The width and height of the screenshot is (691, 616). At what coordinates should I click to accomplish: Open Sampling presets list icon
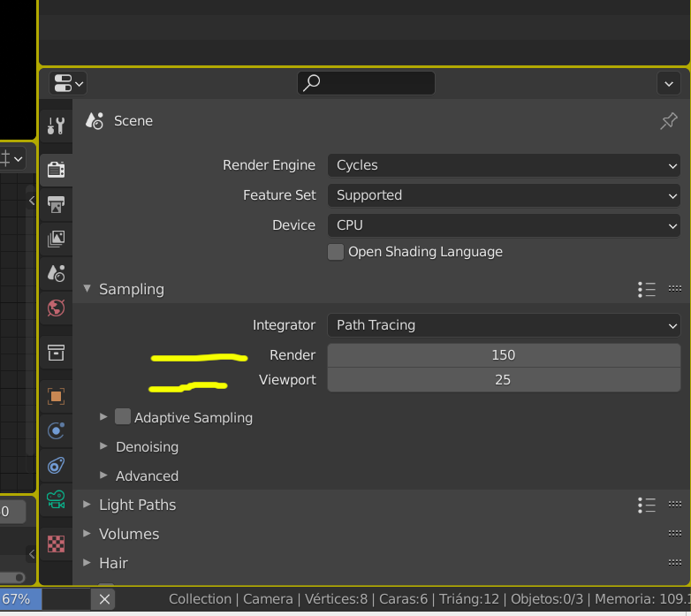pyautogui.click(x=647, y=289)
